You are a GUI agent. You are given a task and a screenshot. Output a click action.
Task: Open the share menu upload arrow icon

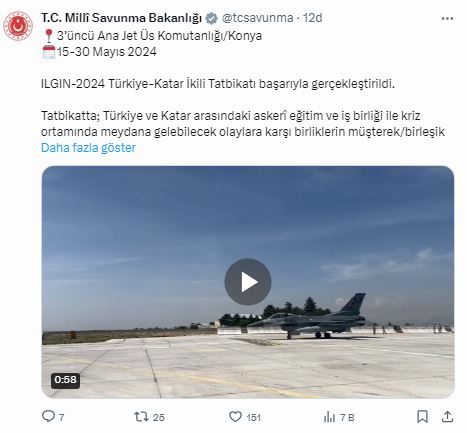tap(447, 417)
